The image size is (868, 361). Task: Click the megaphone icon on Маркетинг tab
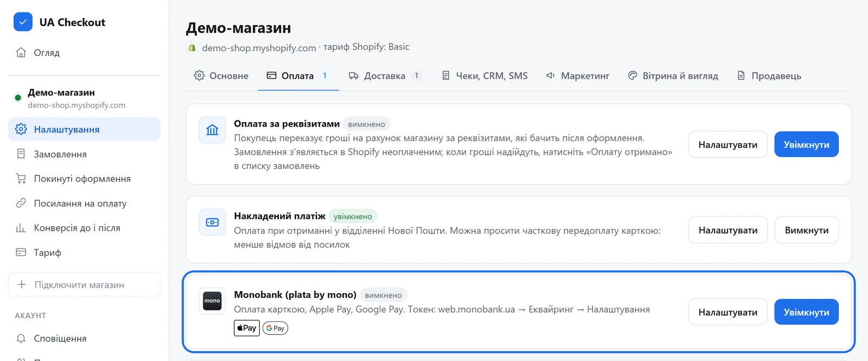tap(550, 75)
